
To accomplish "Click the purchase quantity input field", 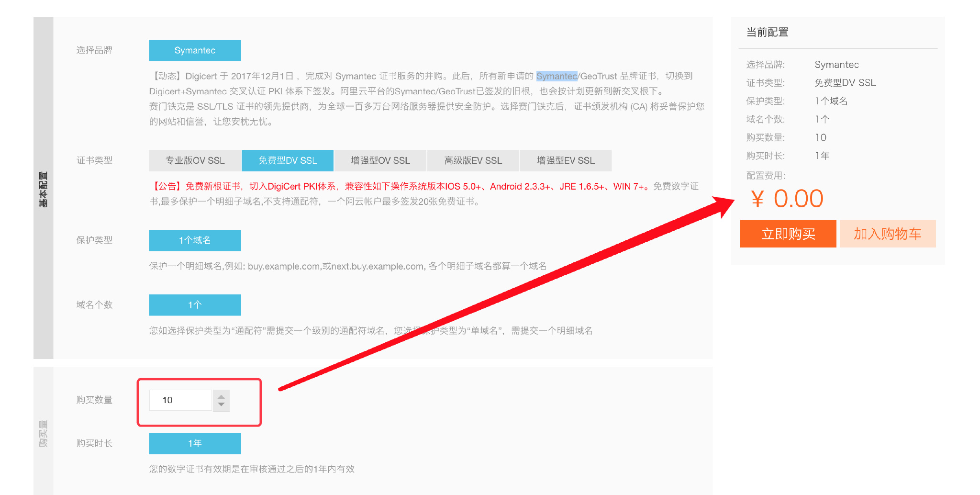I will click(x=180, y=400).
